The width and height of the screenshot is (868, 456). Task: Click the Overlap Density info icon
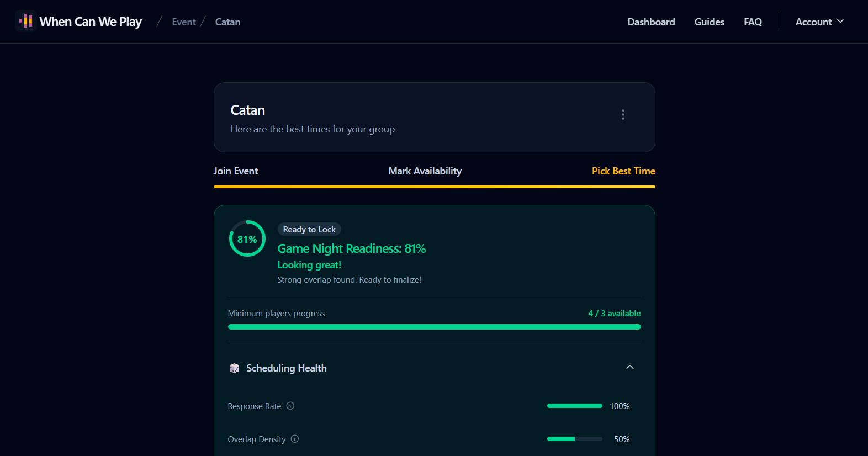click(294, 439)
